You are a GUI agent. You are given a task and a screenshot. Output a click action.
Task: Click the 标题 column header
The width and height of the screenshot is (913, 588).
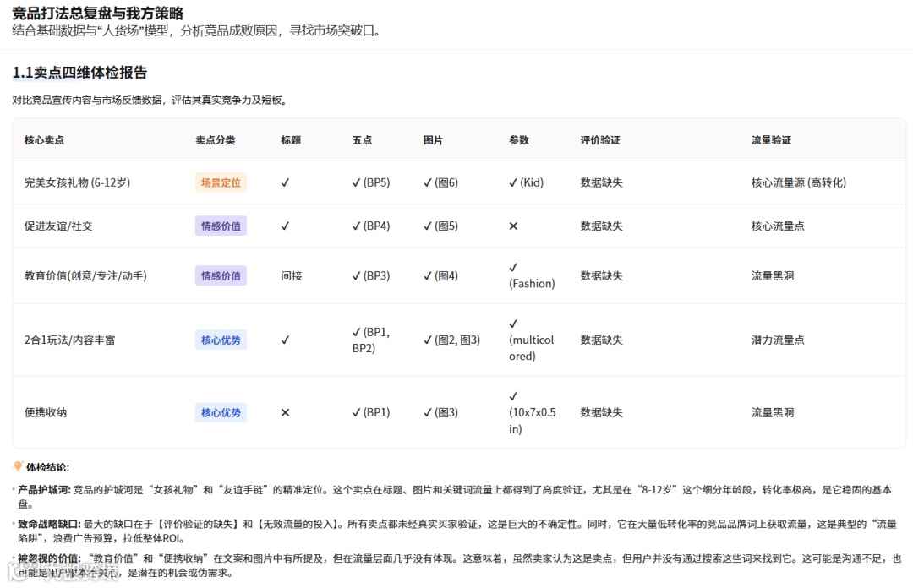[291, 139]
